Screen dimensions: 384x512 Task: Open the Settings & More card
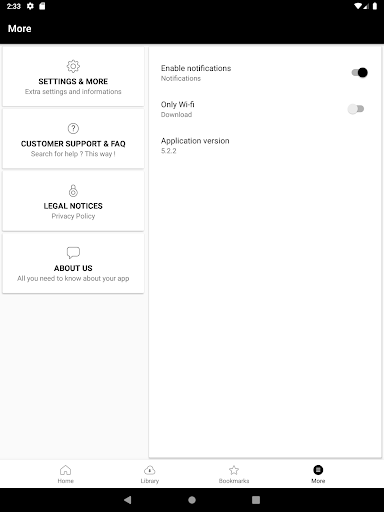coord(73,76)
